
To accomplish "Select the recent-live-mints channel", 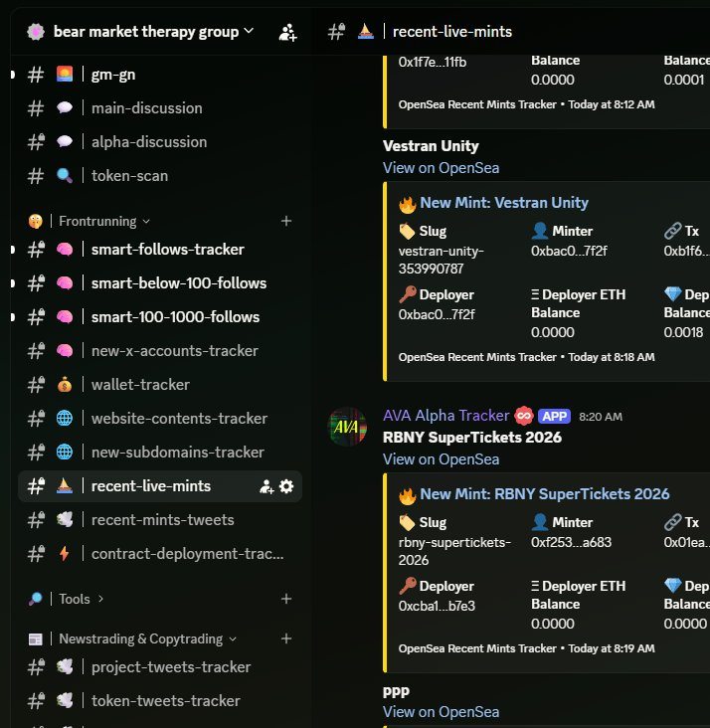I will [x=160, y=486].
